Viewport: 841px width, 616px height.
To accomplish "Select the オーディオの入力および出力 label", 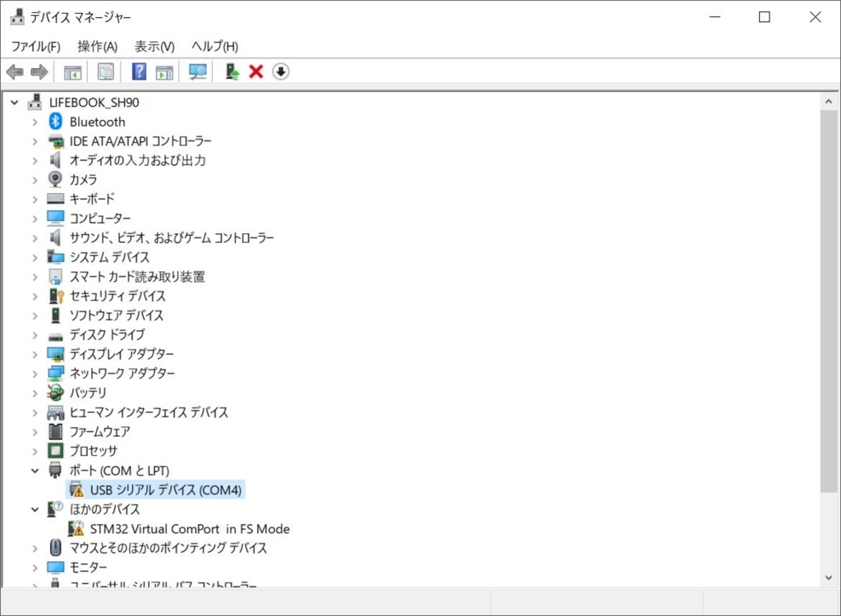I will point(137,160).
